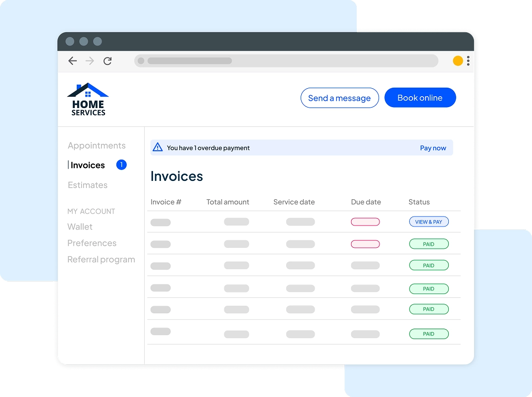Open the Appointments section

(96, 145)
